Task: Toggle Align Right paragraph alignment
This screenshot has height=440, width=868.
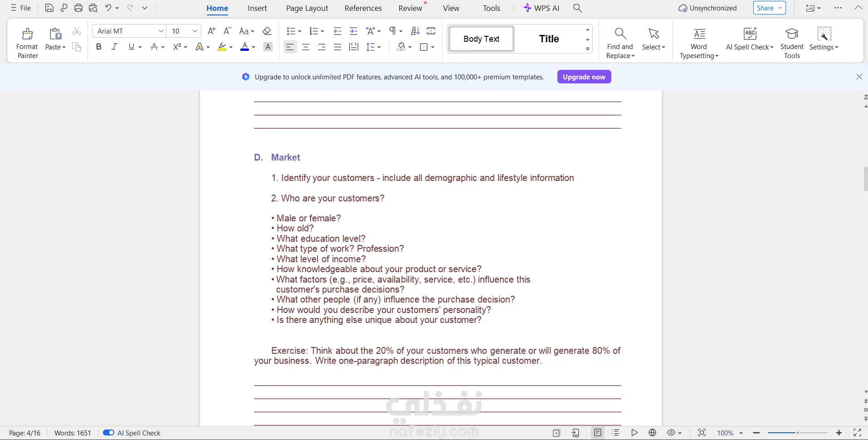Action: click(322, 47)
